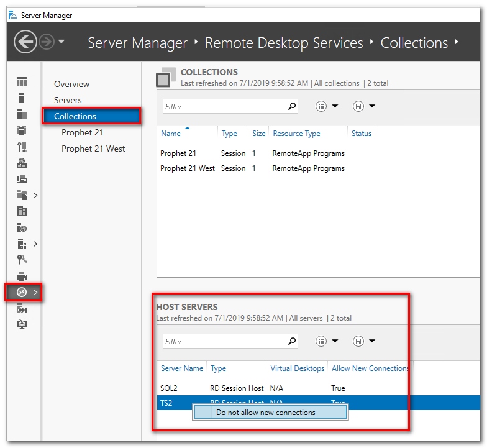Image resolution: width=487 pixels, height=448 pixels.
Task: Open dropdown arrow beside Host Servers list options
Action: tap(335, 341)
